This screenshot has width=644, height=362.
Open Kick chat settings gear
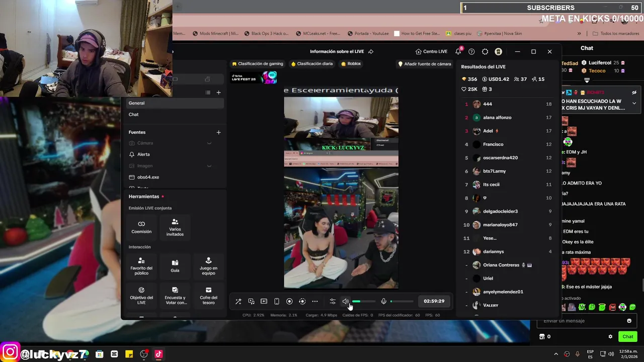[610, 336]
